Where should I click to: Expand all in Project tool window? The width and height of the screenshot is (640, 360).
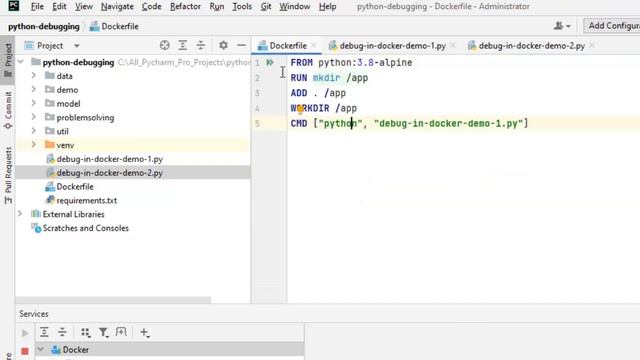[x=182, y=45]
